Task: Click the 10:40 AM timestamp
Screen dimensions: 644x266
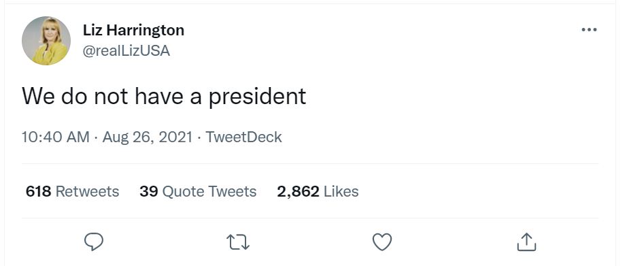Action: (x=56, y=137)
